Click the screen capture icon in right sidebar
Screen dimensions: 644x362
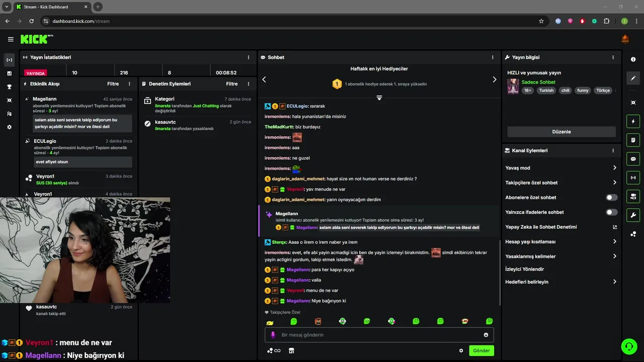(633, 103)
